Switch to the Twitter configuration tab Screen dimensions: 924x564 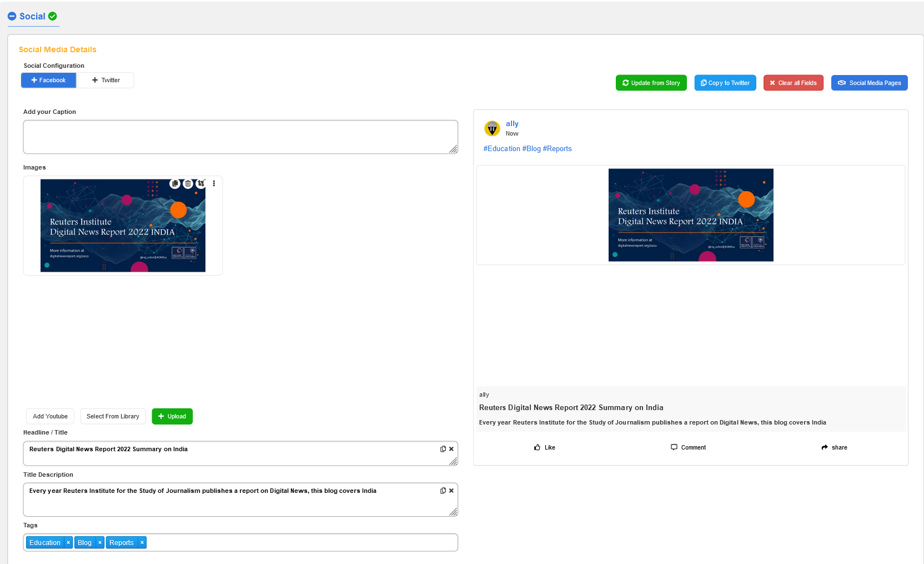pos(106,81)
